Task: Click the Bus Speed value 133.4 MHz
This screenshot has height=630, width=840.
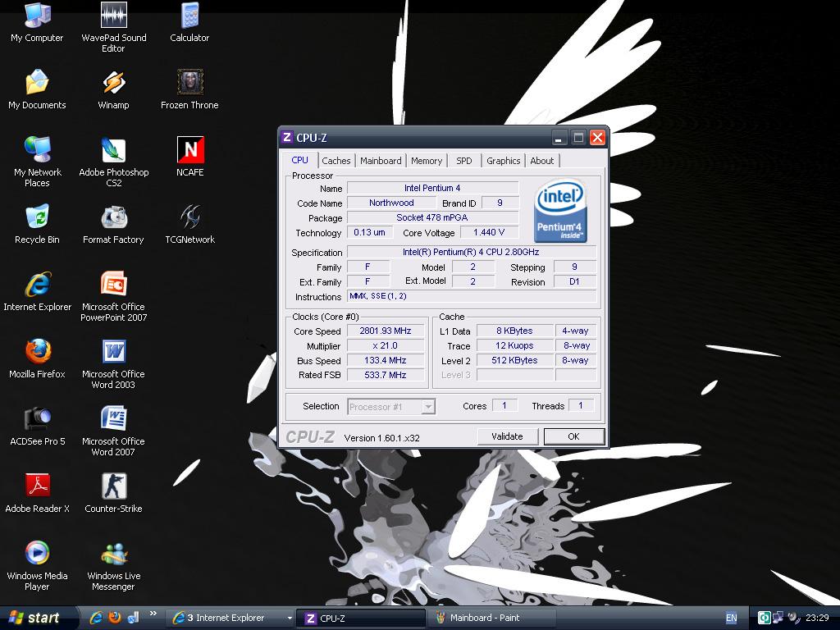Action: coord(386,361)
